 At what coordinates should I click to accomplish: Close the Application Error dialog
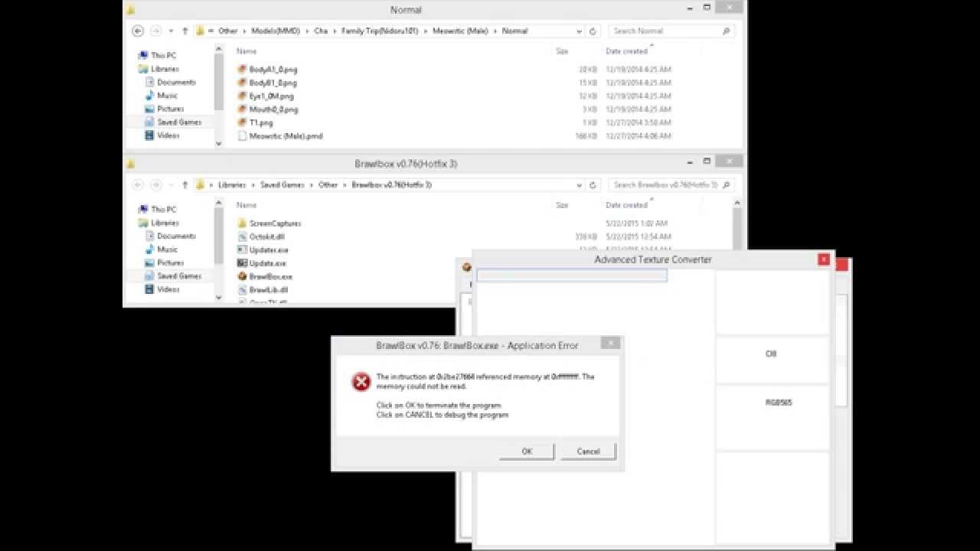[x=610, y=344]
